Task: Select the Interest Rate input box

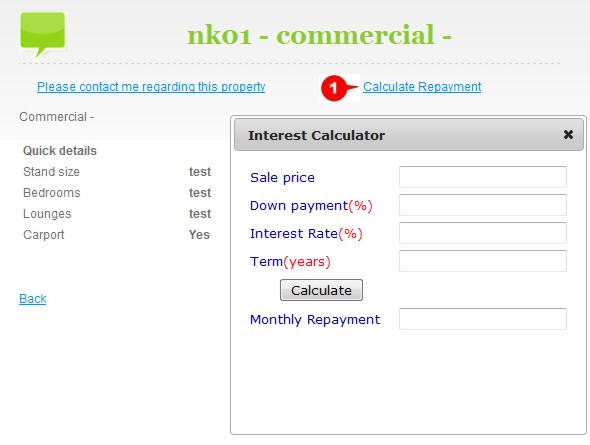Action: click(x=483, y=233)
